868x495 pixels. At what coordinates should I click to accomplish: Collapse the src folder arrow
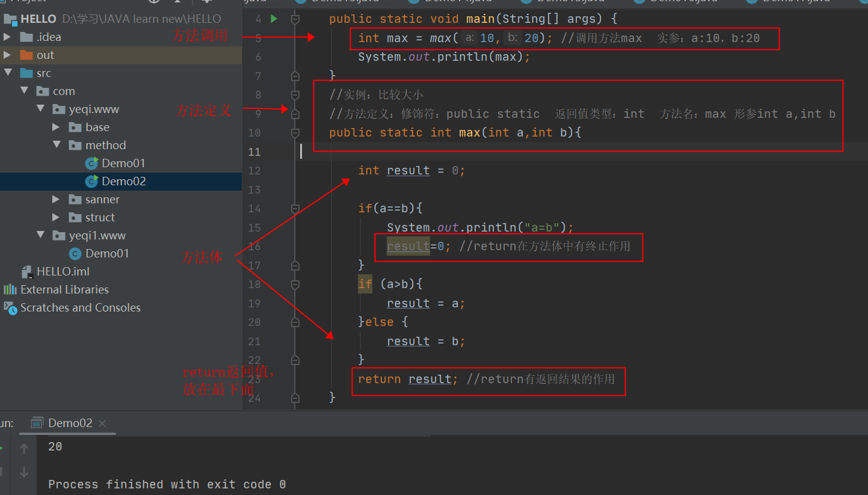click(7, 73)
